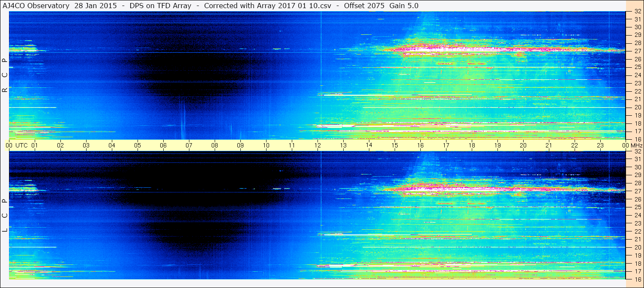The image size is (644, 288).
Task: Click the "Gain 5.0" header value
Action: 404,6
